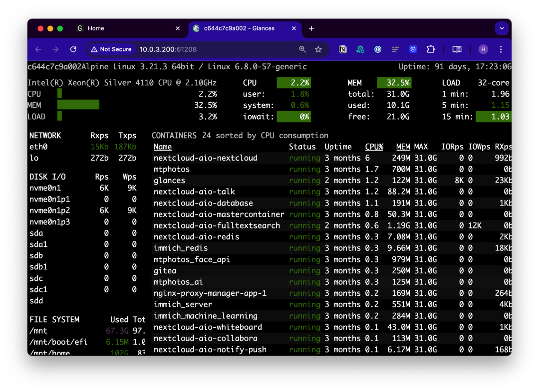Open a new browser tab
The width and height of the screenshot is (539, 392).
tap(311, 28)
